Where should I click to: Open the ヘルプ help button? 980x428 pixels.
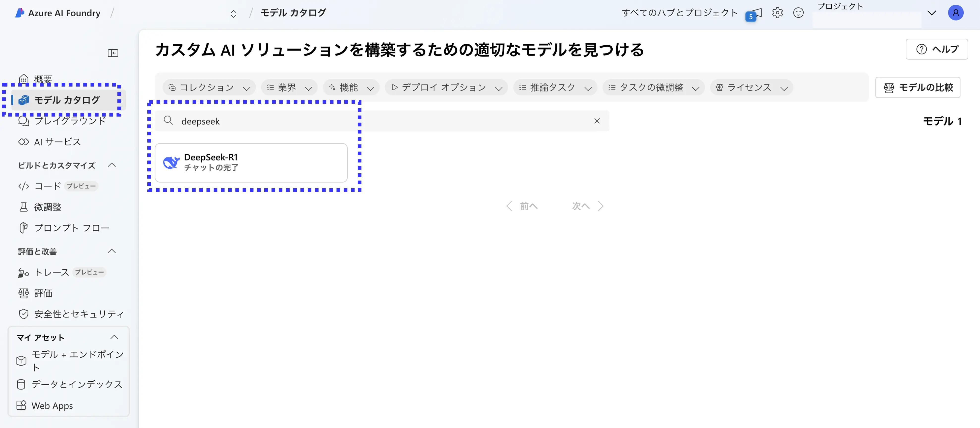[x=937, y=49]
